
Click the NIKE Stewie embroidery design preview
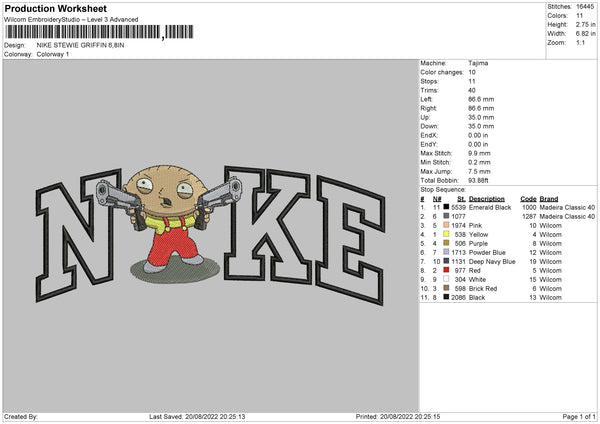(x=210, y=234)
